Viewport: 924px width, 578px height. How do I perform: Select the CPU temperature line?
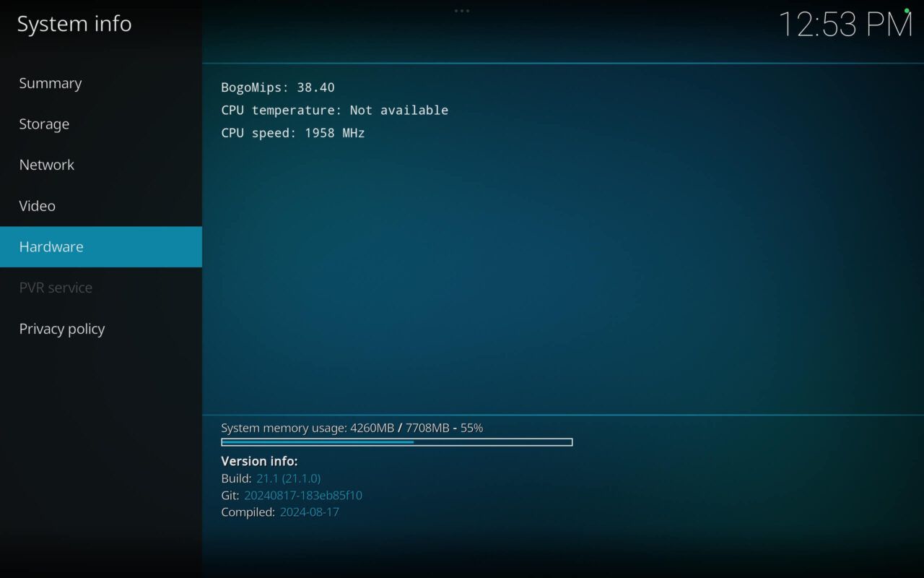(x=334, y=110)
